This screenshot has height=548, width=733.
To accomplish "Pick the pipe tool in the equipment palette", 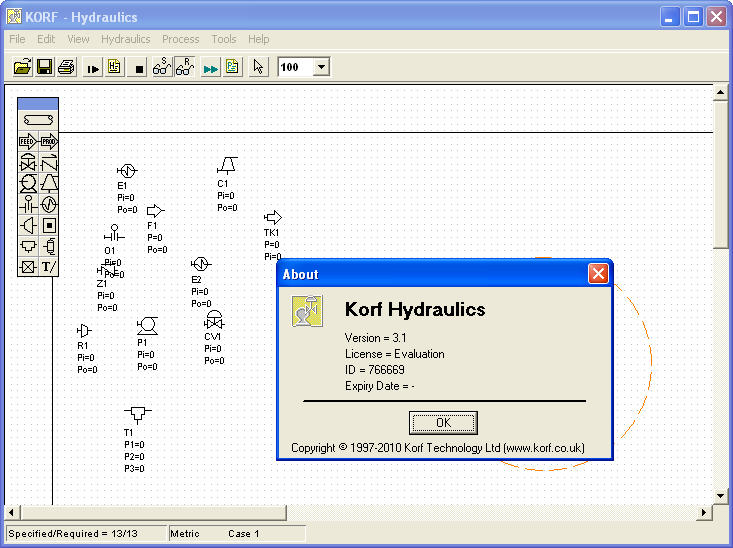I will point(38,120).
